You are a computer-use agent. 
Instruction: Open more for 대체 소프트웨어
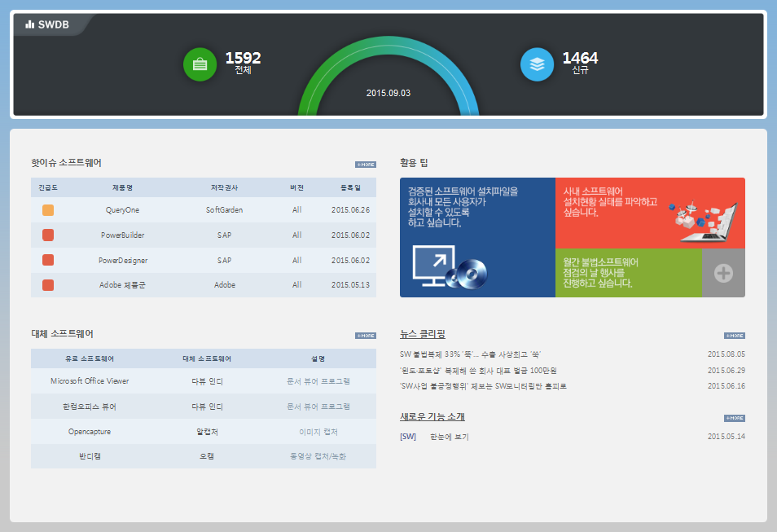(x=366, y=336)
